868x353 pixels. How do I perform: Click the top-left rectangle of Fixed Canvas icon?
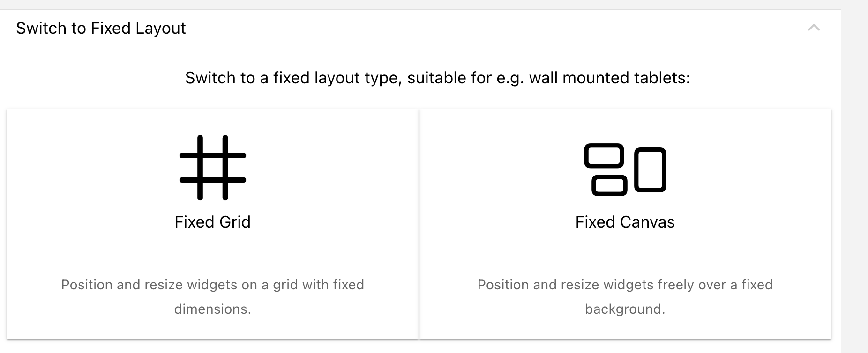pos(604,156)
